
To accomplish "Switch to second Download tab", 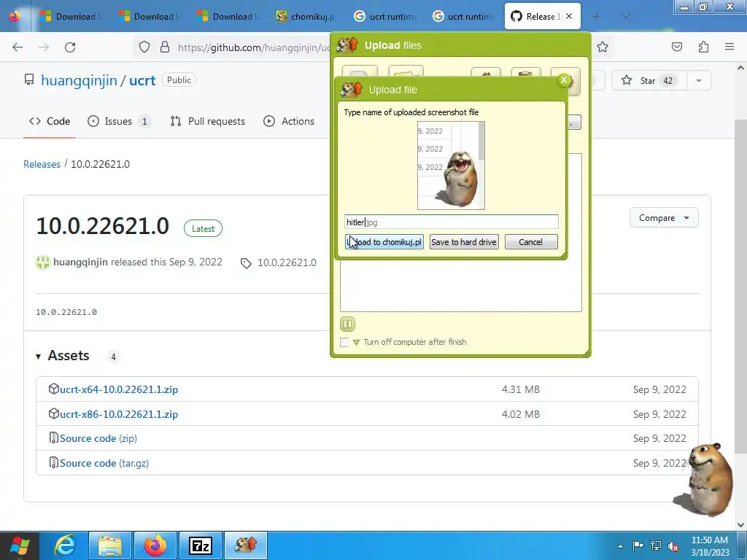I will pos(150,17).
